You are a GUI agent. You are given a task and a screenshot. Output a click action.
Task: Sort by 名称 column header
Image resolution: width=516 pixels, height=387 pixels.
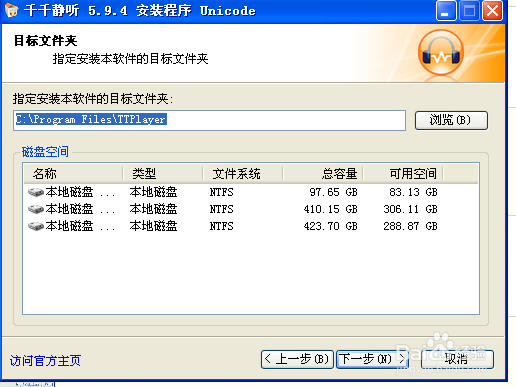pos(73,174)
